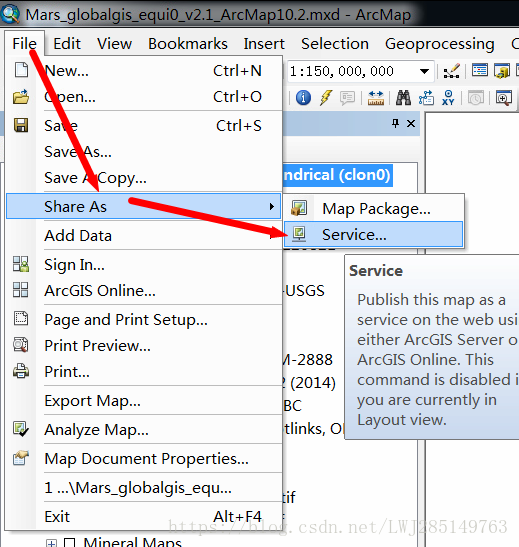Select Service... in the Share As submenu

click(x=374, y=234)
